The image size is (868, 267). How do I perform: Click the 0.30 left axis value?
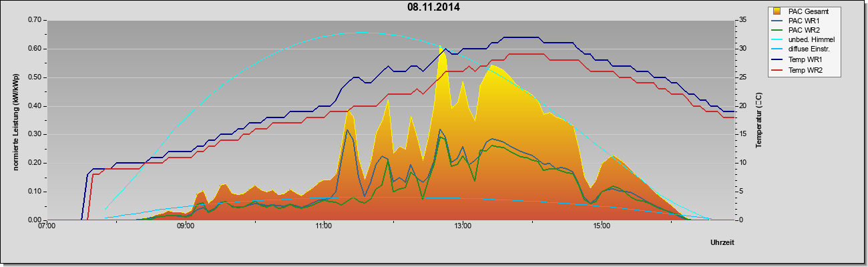tap(34, 134)
